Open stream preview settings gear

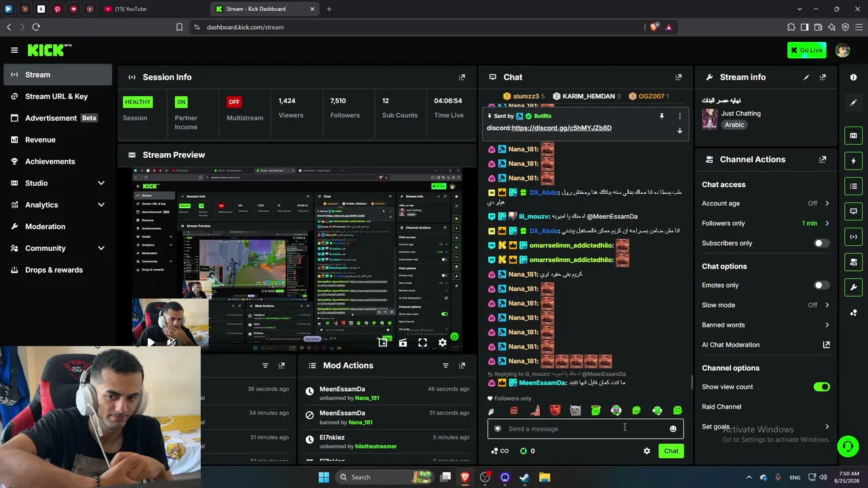tap(442, 343)
